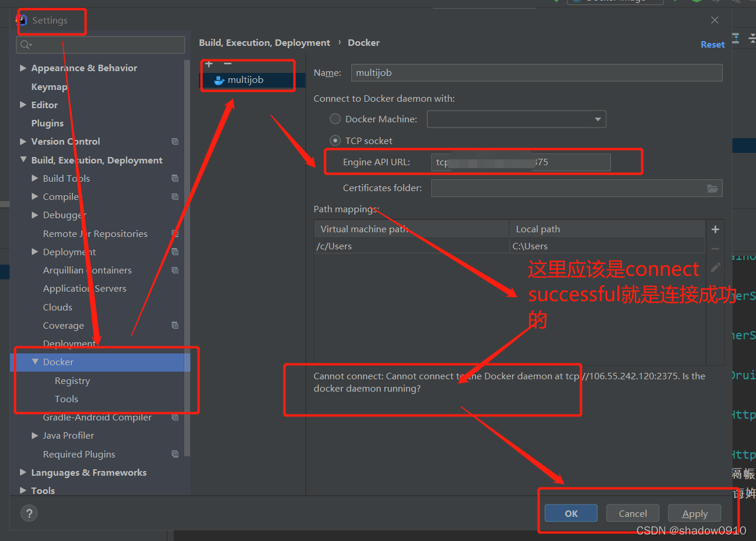Screen dimensions: 756x541
Task: Click the add Docker configuration plus icon
Action: coord(209,64)
